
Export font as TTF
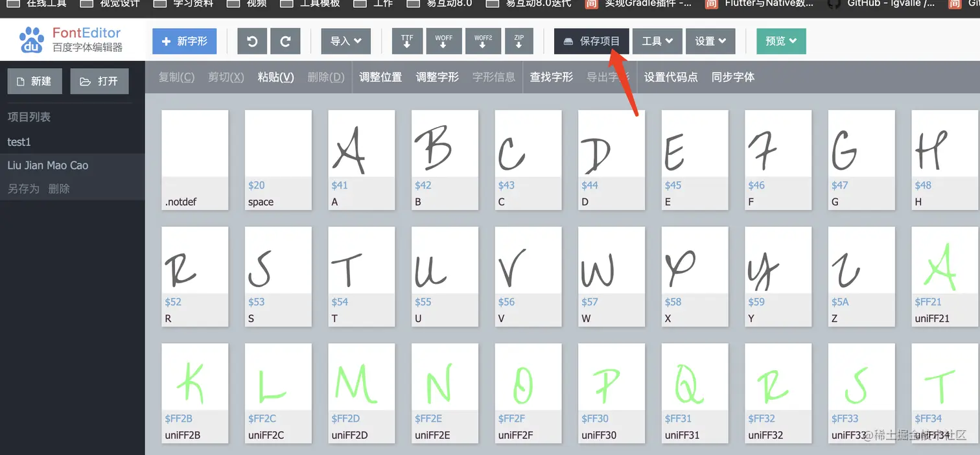(408, 41)
